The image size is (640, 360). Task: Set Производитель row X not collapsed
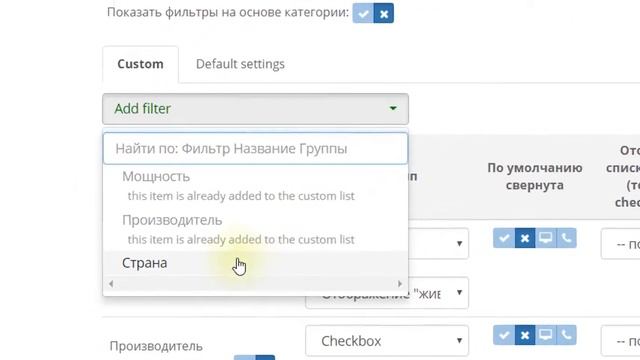(525, 335)
